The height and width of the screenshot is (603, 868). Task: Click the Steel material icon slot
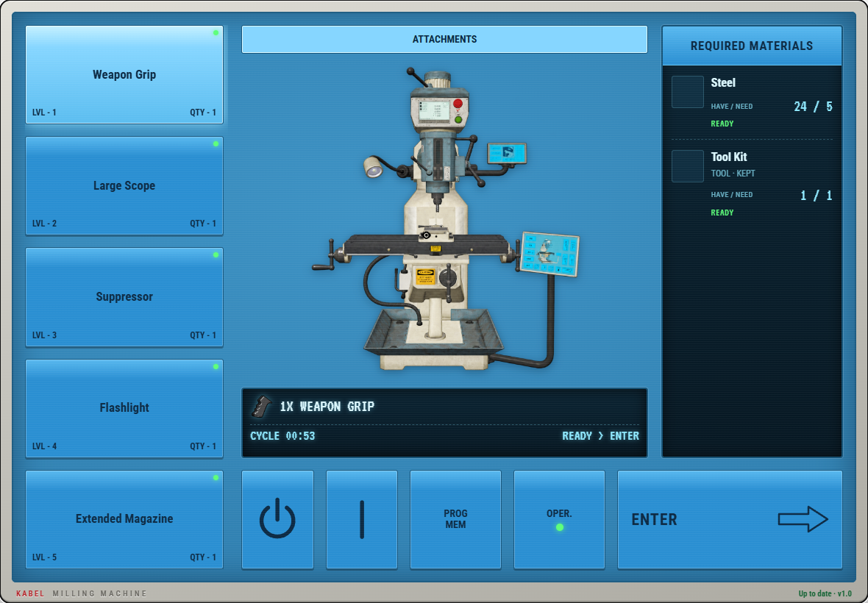pyautogui.click(x=688, y=92)
